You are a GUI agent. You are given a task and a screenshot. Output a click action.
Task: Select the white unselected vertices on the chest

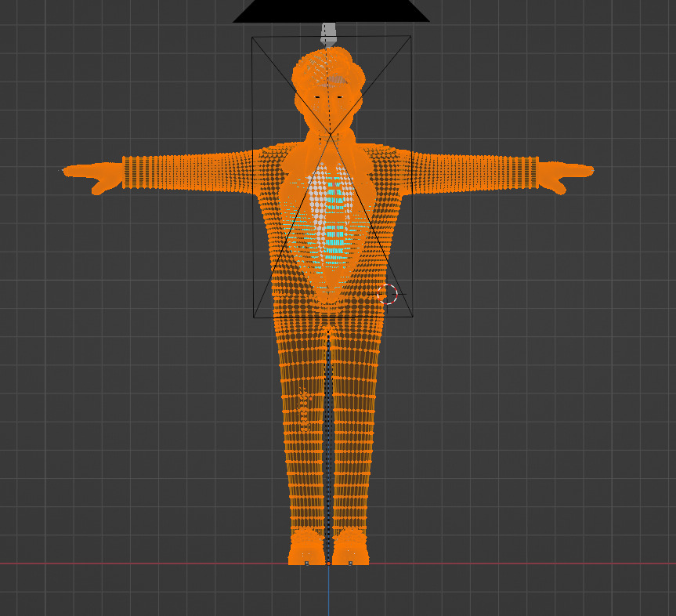[x=318, y=205]
